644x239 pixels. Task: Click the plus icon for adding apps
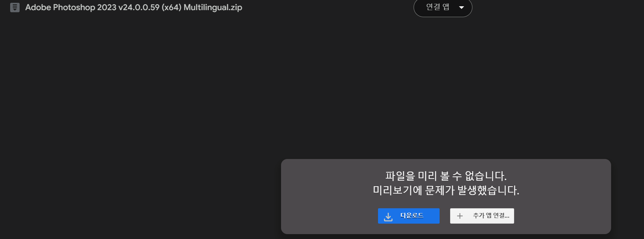(x=460, y=216)
